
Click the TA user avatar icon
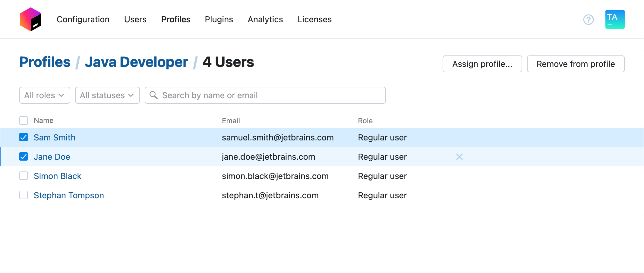pos(614,19)
